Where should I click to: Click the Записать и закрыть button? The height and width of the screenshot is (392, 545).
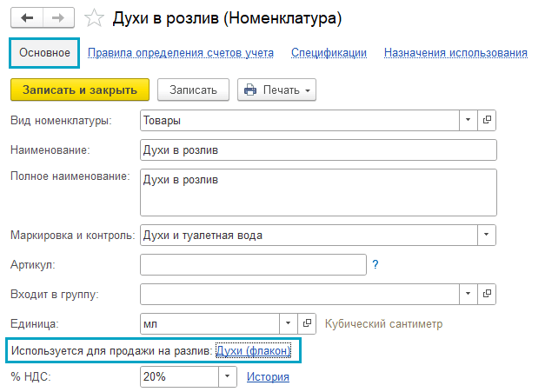coord(80,90)
